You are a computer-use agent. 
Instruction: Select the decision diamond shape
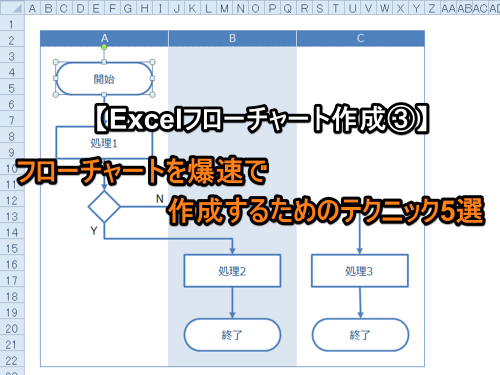click(x=104, y=207)
